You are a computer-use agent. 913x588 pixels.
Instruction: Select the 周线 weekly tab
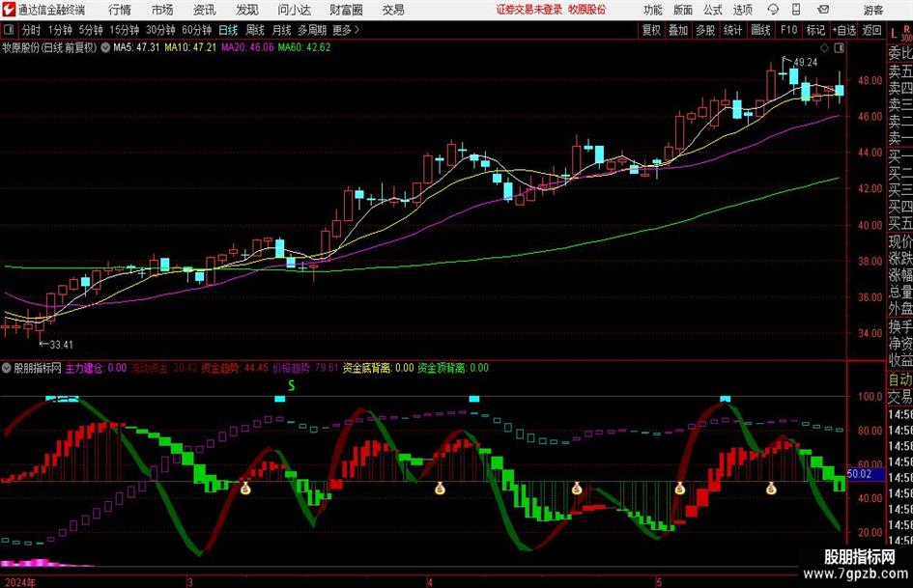click(x=255, y=30)
